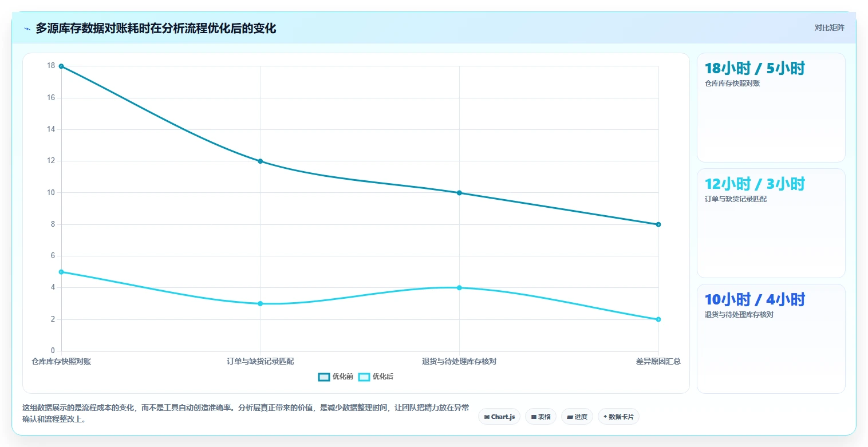Click the 优化前 data point at 18
868x447 pixels.
click(61, 66)
